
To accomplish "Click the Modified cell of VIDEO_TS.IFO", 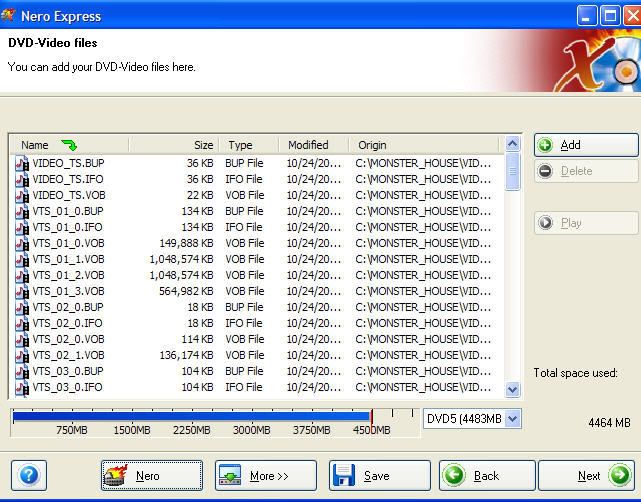I will pyautogui.click(x=314, y=179).
